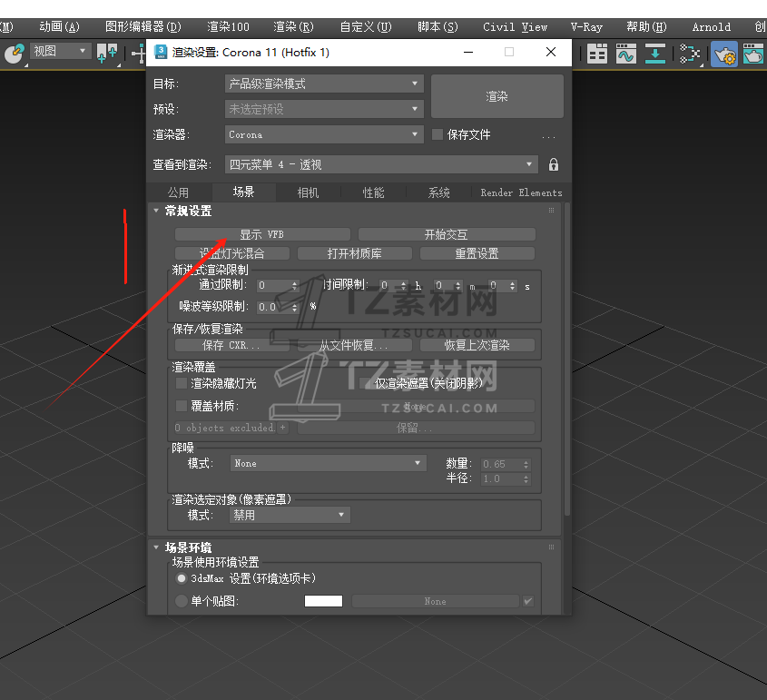Viewport: 767px width, 700px height.
Task: Enable the 保存文件 checkbox
Action: point(438,134)
